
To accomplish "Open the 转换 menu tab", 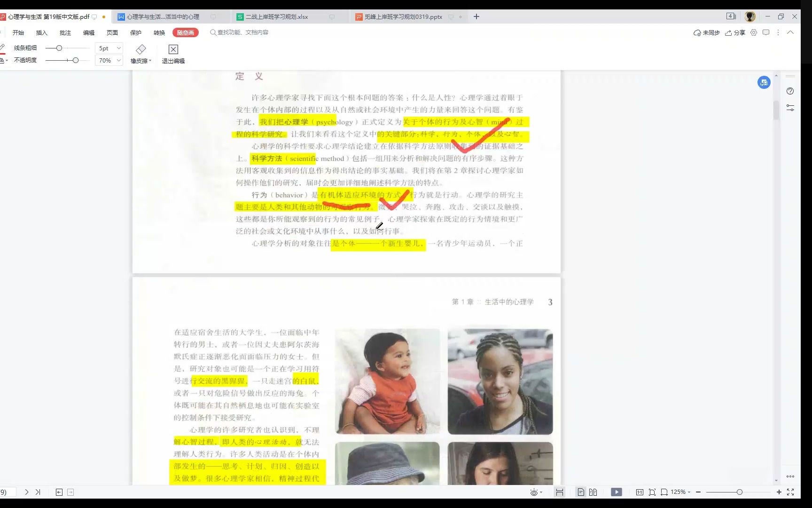I will [159, 32].
